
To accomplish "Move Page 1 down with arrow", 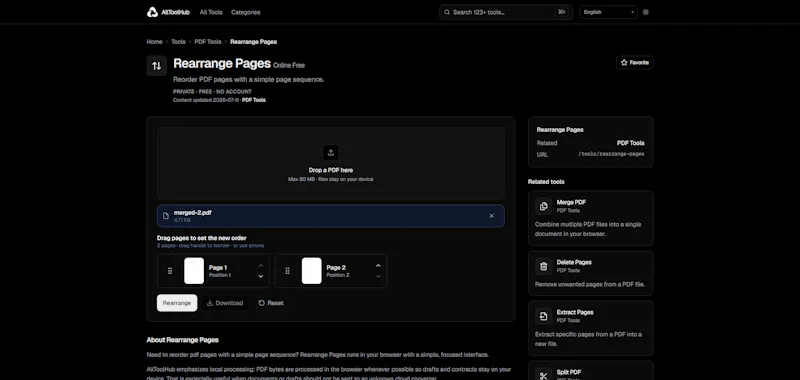I will [x=260, y=276].
